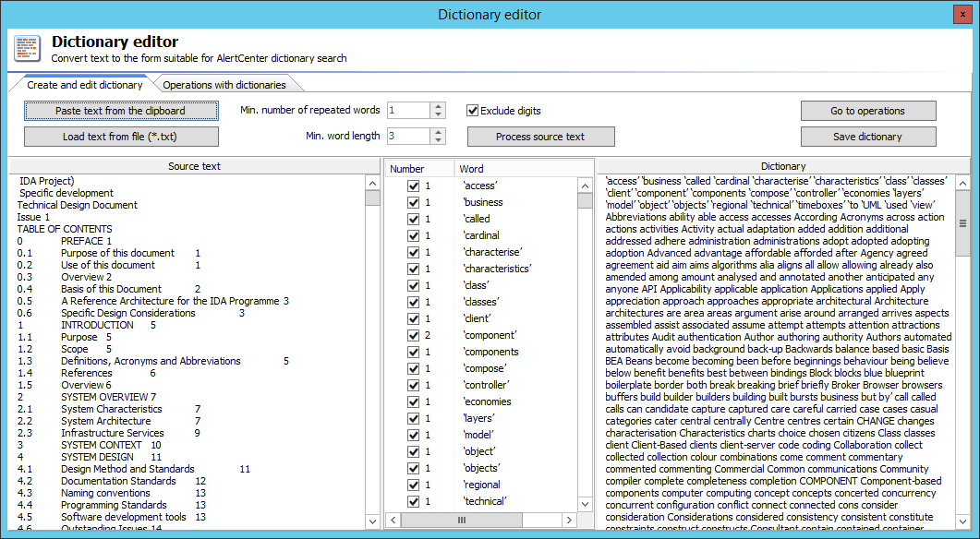Focus the Min. word length field
This screenshot has height=539, width=980.
409,136
